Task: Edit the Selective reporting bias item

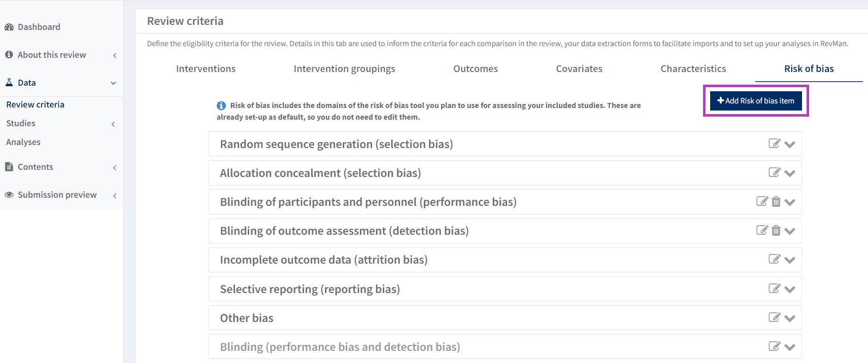Action: pos(774,288)
